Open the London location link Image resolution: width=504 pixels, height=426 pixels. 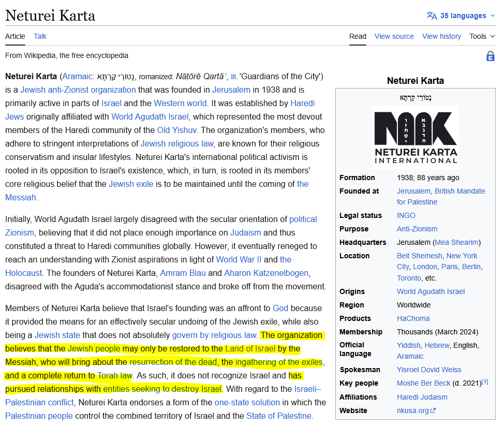point(425,267)
